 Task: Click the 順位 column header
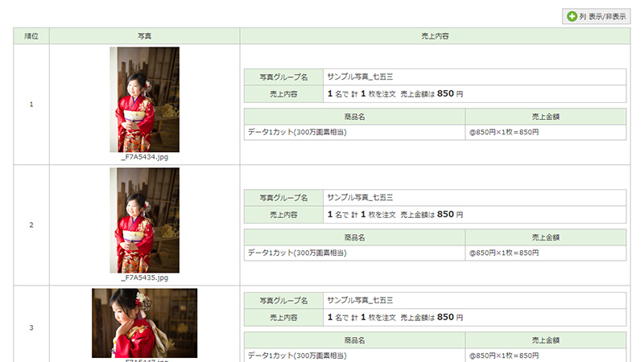coord(31,36)
